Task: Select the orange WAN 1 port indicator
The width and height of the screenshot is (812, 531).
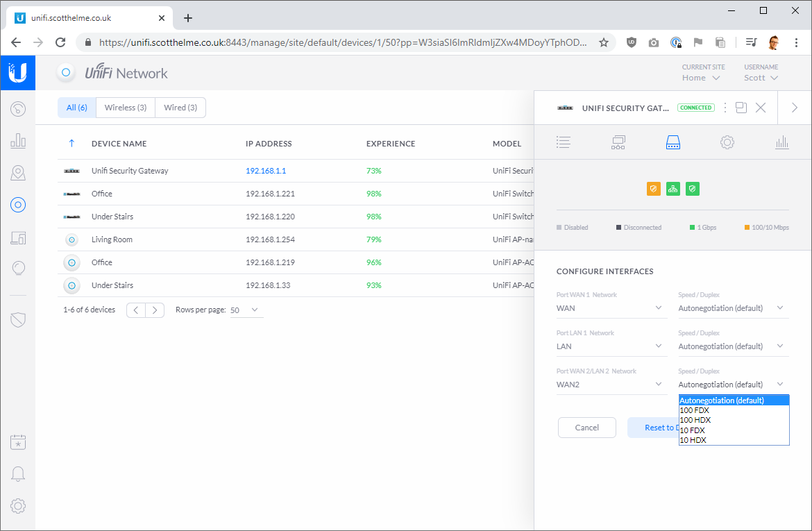Action: tap(653, 189)
